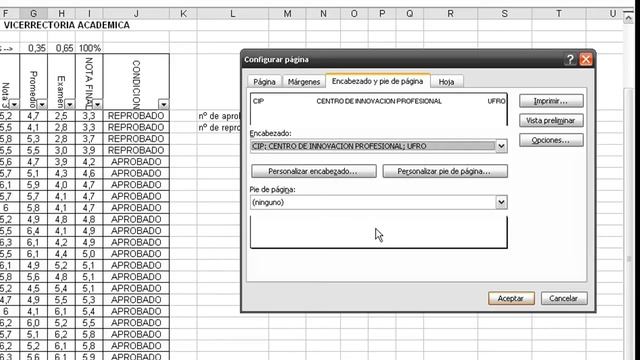Viewport: 640px width, 360px height.
Task: Select column G header
Action: [x=33, y=14]
